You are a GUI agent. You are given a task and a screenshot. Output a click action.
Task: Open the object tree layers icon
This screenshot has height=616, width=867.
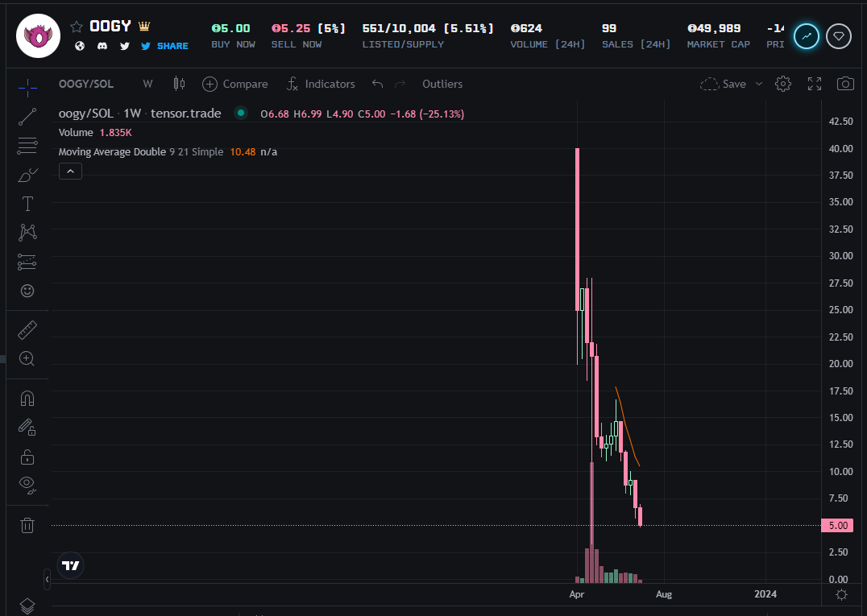click(27, 606)
